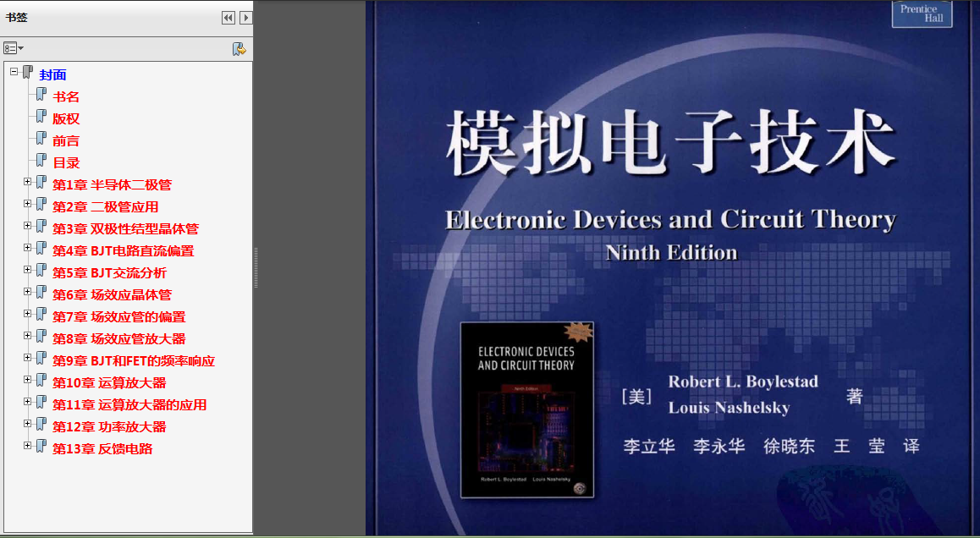Jump to the 书名 bookmark
The height and width of the screenshot is (538, 980).
pyautogui.click(x=66, y=96)
